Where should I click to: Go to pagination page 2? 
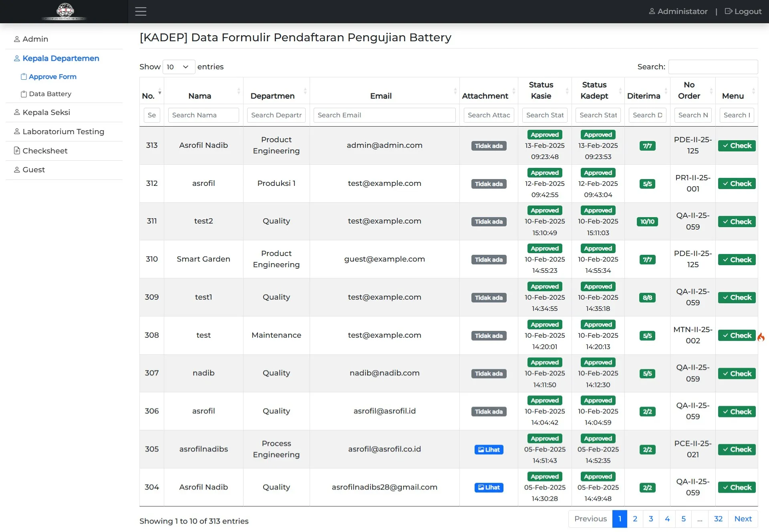pos(635,519)
